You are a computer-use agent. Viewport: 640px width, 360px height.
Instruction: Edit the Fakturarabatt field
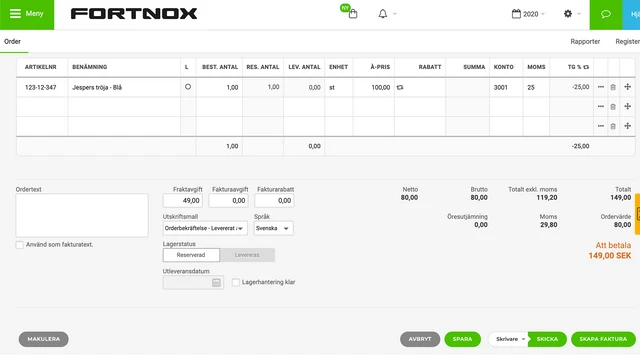[x=274, y=200]
